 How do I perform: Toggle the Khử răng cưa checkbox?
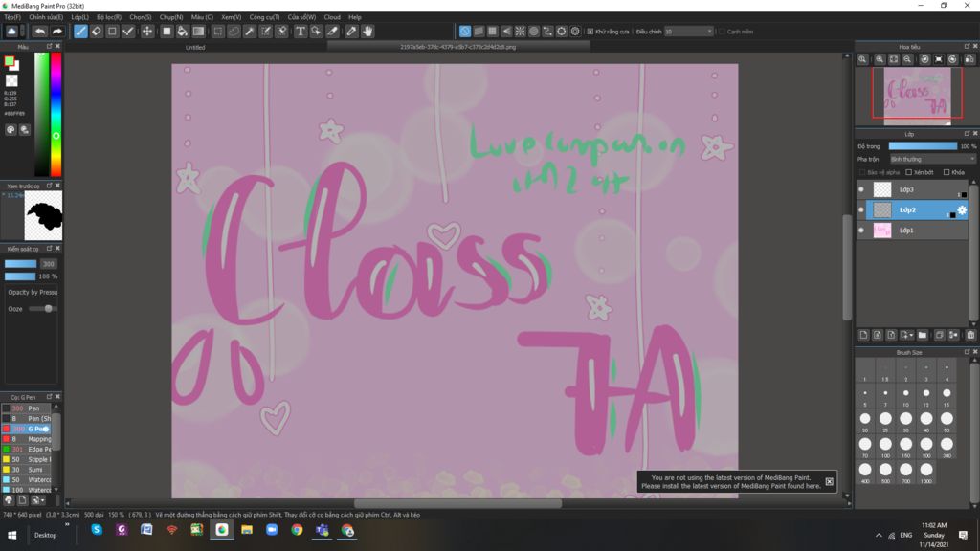click(590, 32)
